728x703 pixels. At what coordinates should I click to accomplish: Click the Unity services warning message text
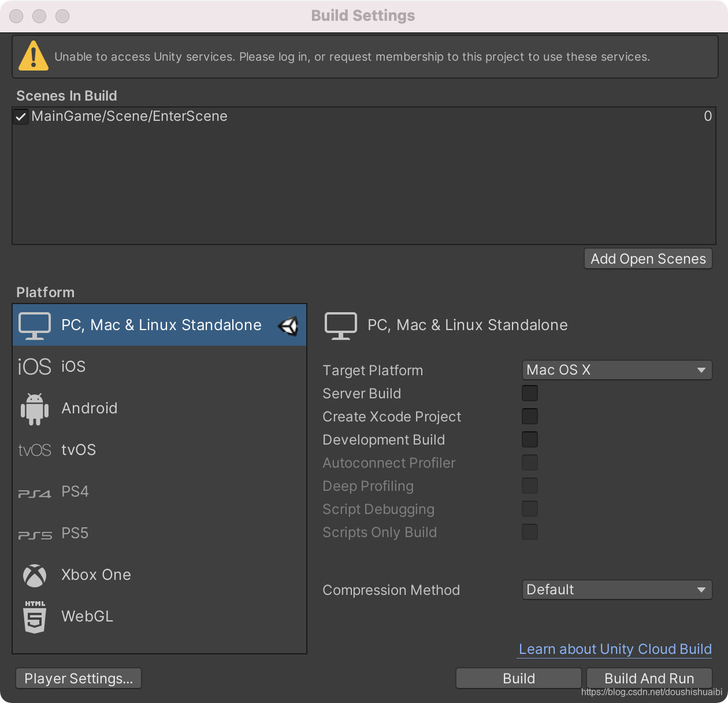352,57
